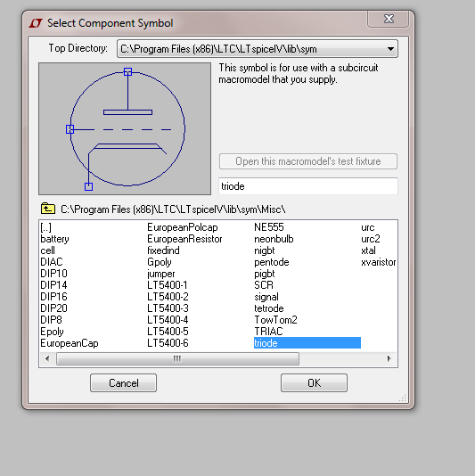Image resolution: width=475 pixels, height=476 pixels.
Task: Select the LT5400-6 symbol
Action: [168, 343]
